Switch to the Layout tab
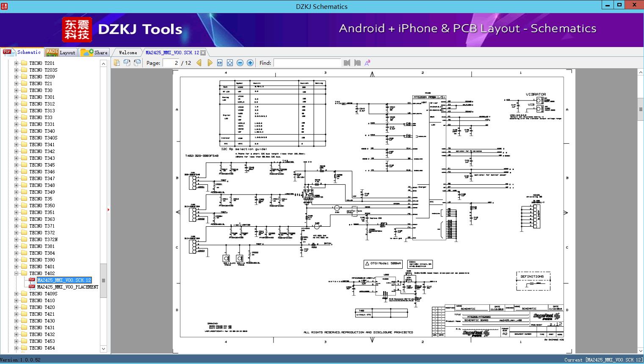Screen dimensions: 644x364 click(62, 52)
